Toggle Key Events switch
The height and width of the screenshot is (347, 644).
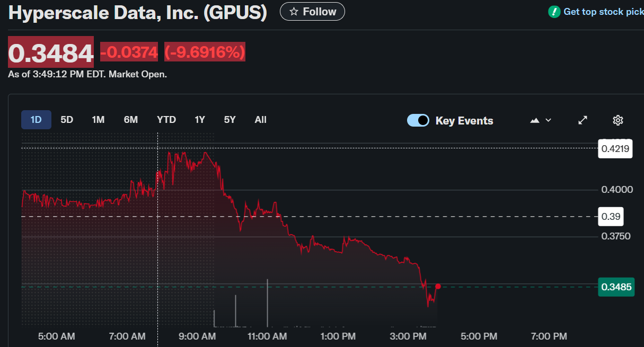click(x=418, y=120)
